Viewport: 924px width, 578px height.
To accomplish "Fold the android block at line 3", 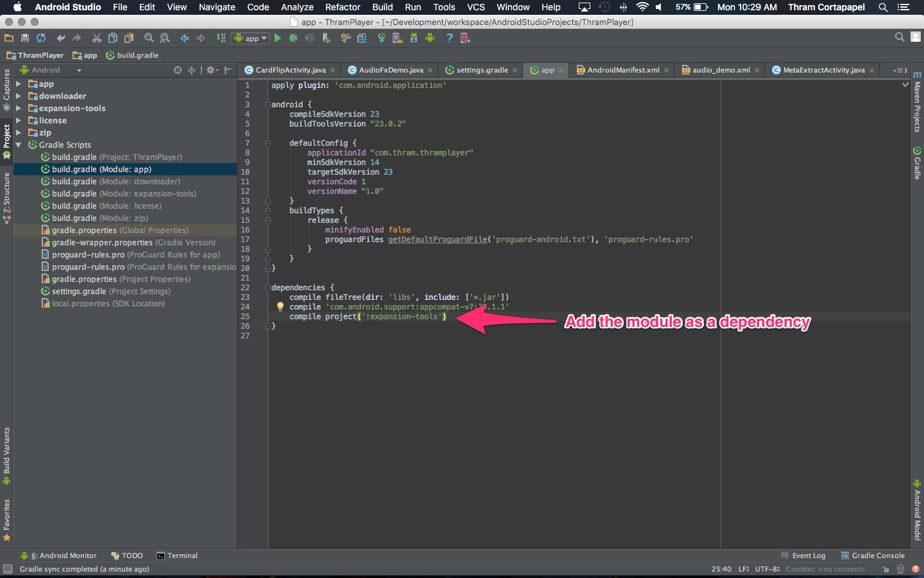I will tap(268, 105).
